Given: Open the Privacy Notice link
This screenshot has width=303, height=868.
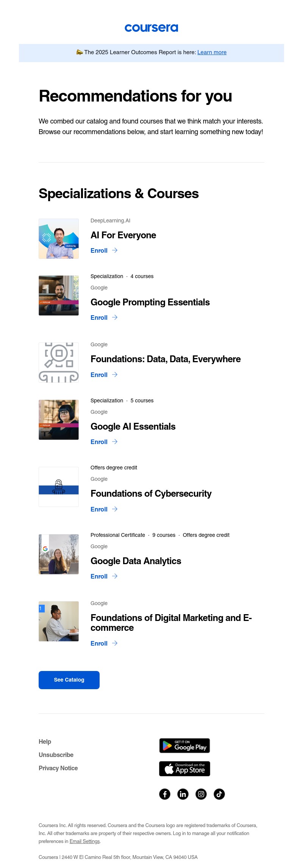Looking at the screenshot, I should coord(58,768).
